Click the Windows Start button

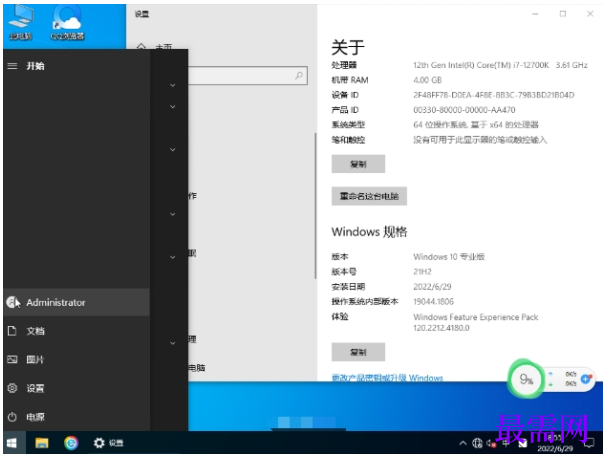(12, 443)
